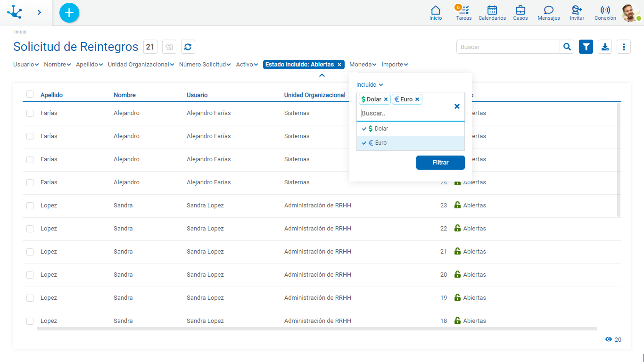The height and width of the screenshot is (362, 644).
Task: Download the list via download icon
Action: click(605, 47)
